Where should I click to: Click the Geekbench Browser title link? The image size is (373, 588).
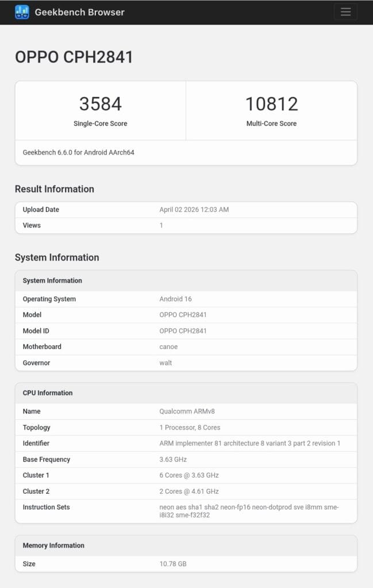click(79, 12)
